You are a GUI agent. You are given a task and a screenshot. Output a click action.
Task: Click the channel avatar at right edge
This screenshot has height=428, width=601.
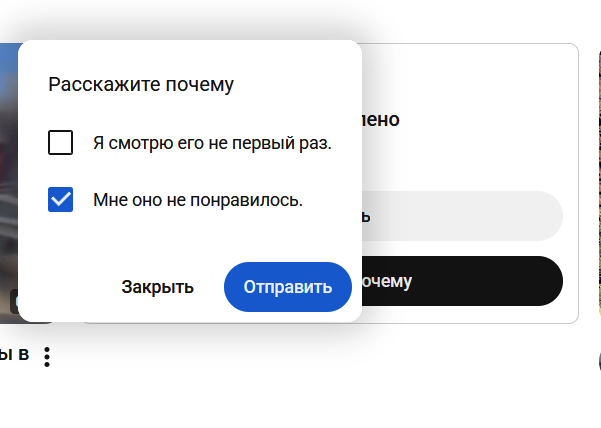pyautogui.click(x=600, y=361)
